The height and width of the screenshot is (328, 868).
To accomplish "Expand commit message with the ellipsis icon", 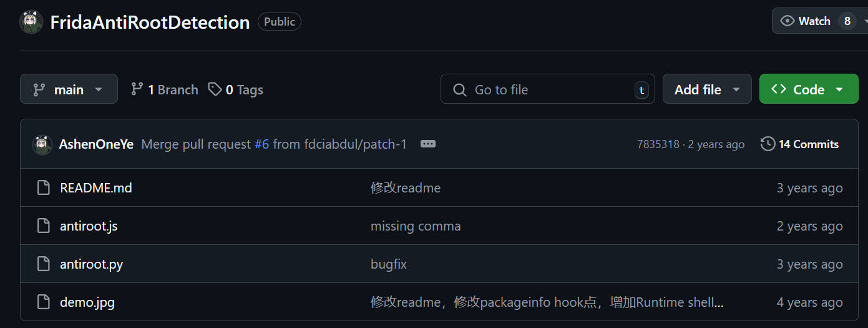I will tap(428, 144).
